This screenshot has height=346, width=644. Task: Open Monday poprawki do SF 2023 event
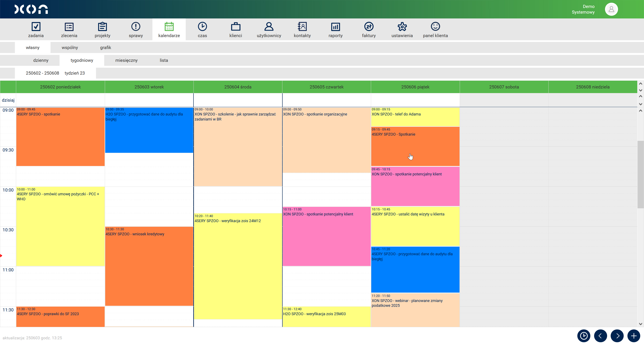60,316
